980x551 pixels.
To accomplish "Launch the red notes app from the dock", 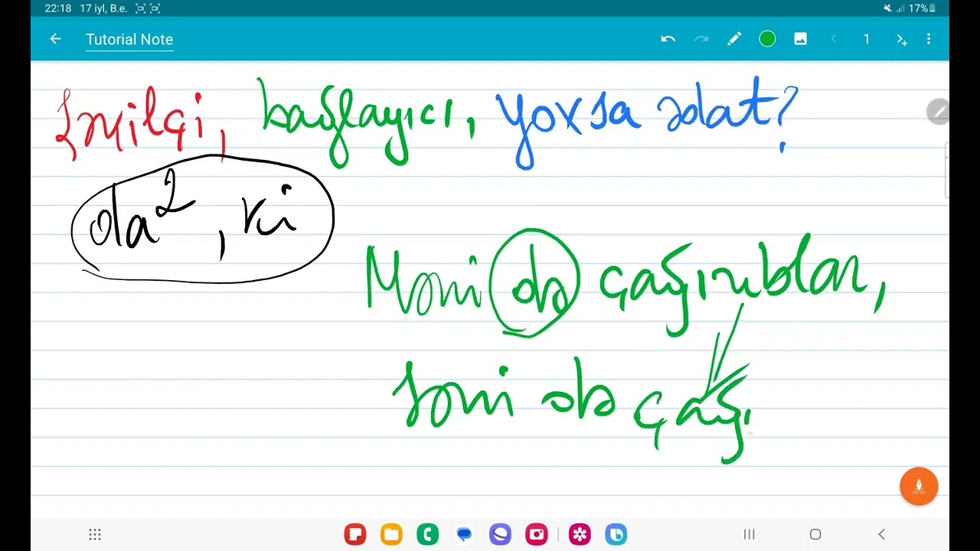I will [x=354, y=534].
